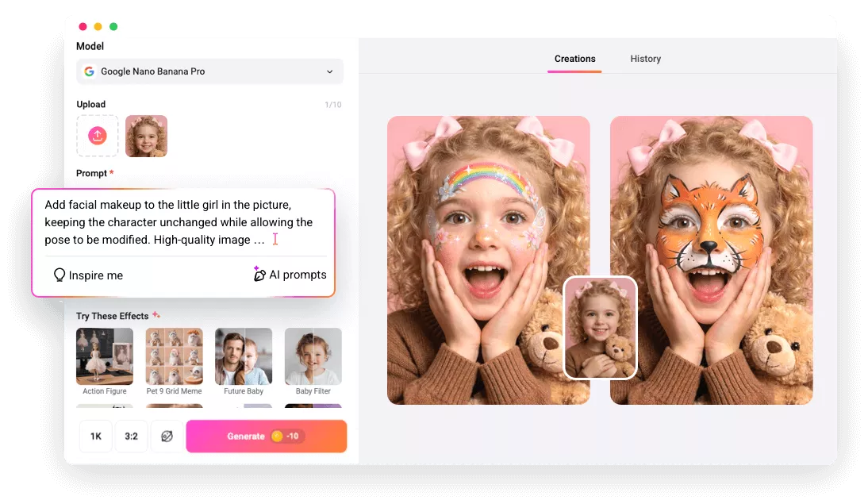This screenshot has width=868, height=504.
Task: Click the sparkles icon next to Try These Effects
Action: coord(156,314)
